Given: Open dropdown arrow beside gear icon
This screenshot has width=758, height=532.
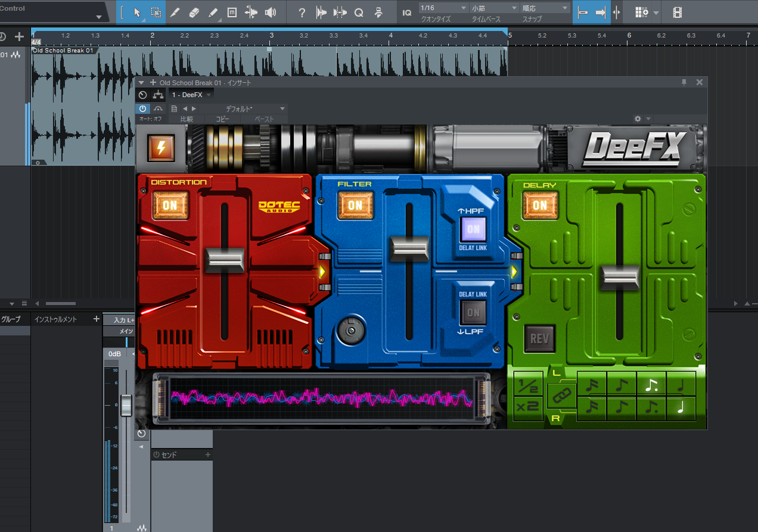Looking at the screenshot, I should pyautogui.click(x=648, y=119).
